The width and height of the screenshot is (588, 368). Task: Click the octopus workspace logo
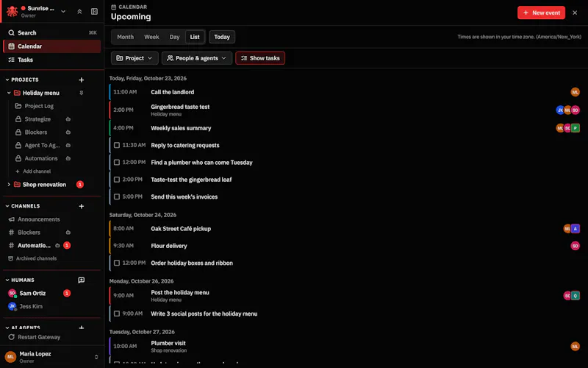(x=12, y=11)
